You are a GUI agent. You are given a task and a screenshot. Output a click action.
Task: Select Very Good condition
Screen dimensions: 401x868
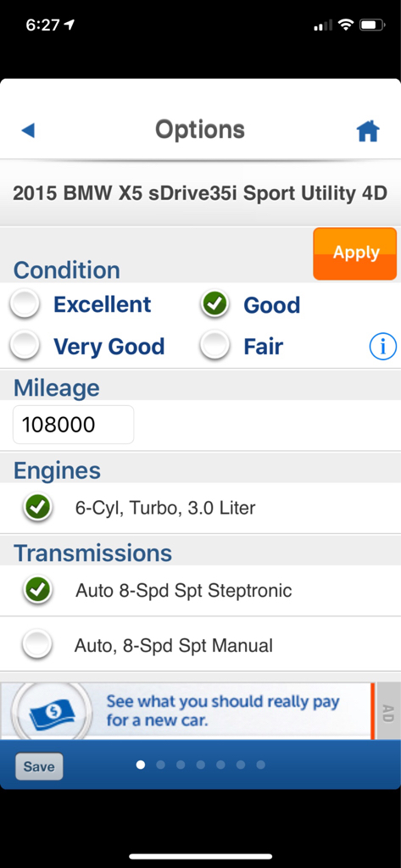(25, 346)
